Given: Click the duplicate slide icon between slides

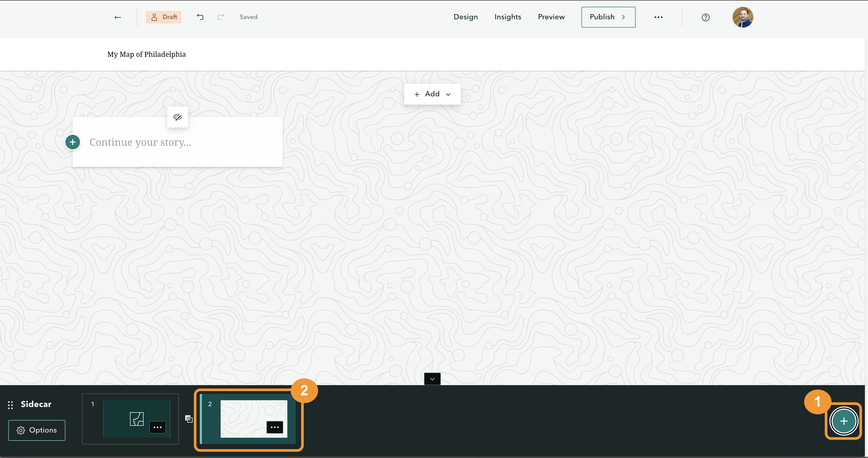Looking at the screenshot, I should click(x=189, y=419).
